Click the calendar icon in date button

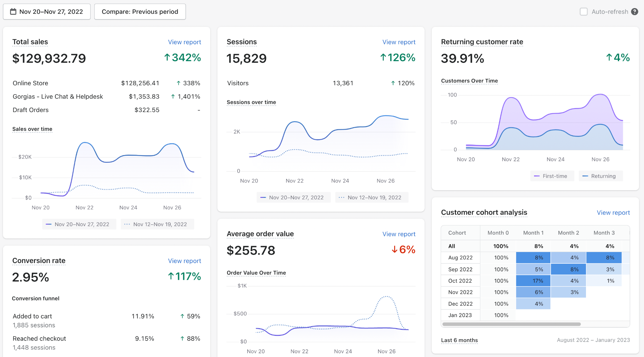point(13,12)
